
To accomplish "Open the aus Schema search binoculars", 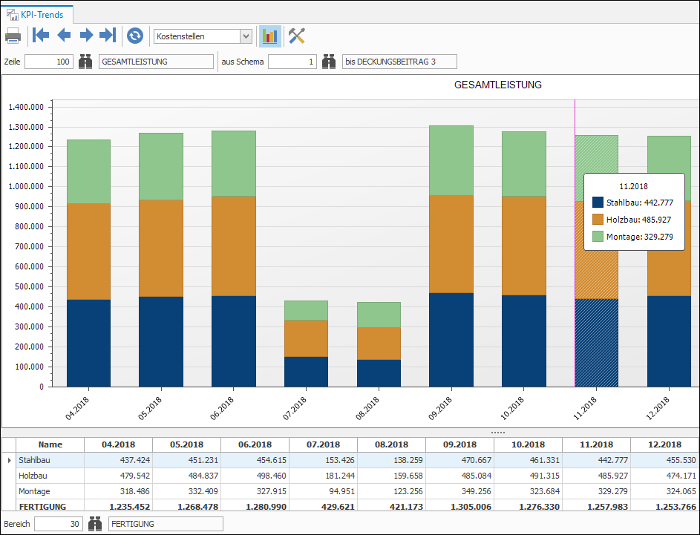I will pyautogui.click(x=329, y=62).
